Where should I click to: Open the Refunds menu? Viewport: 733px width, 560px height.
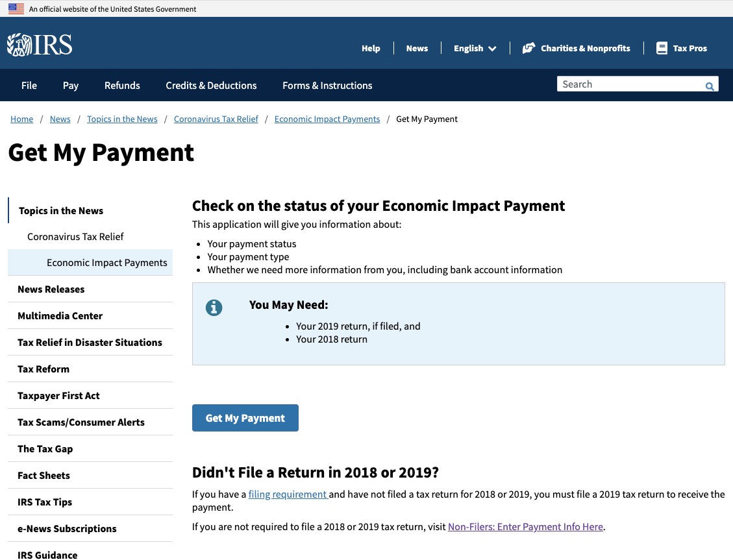(122, 86)
